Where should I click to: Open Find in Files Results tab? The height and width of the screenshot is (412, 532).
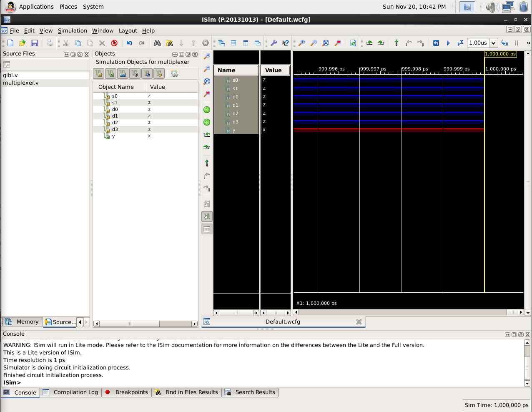coord(187,392)
